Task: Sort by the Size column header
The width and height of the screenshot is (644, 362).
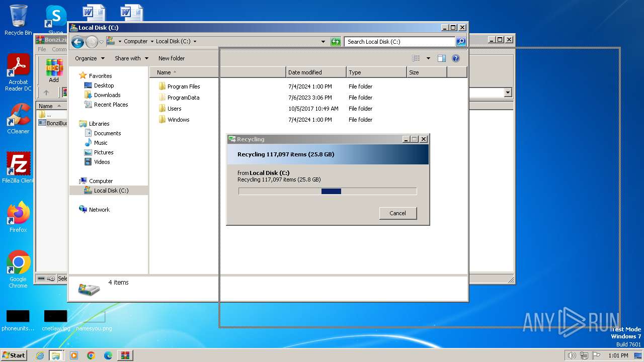Action: 427,72
